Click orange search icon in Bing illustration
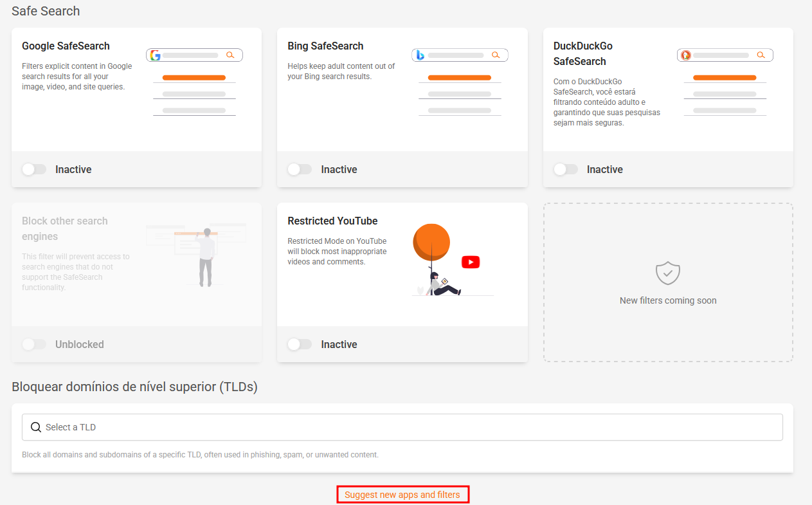This screenshot has height=505, width=812. click(x=496, y=55)
